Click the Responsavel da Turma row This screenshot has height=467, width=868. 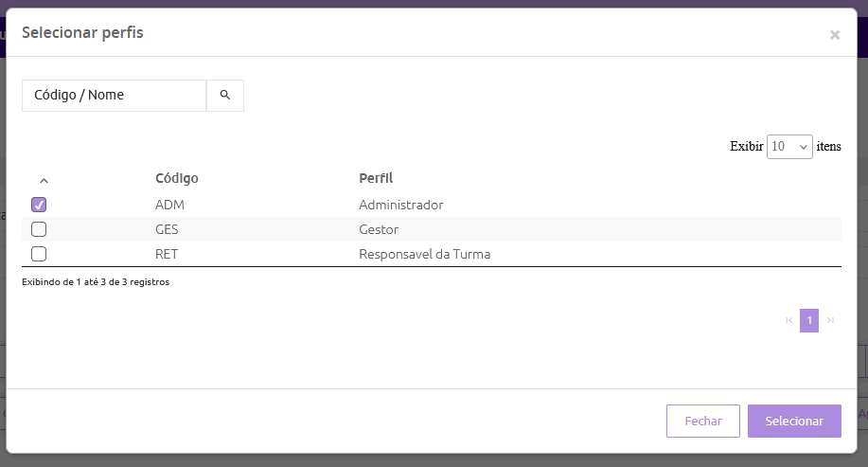pyautogui.click(x=425, y=254)
